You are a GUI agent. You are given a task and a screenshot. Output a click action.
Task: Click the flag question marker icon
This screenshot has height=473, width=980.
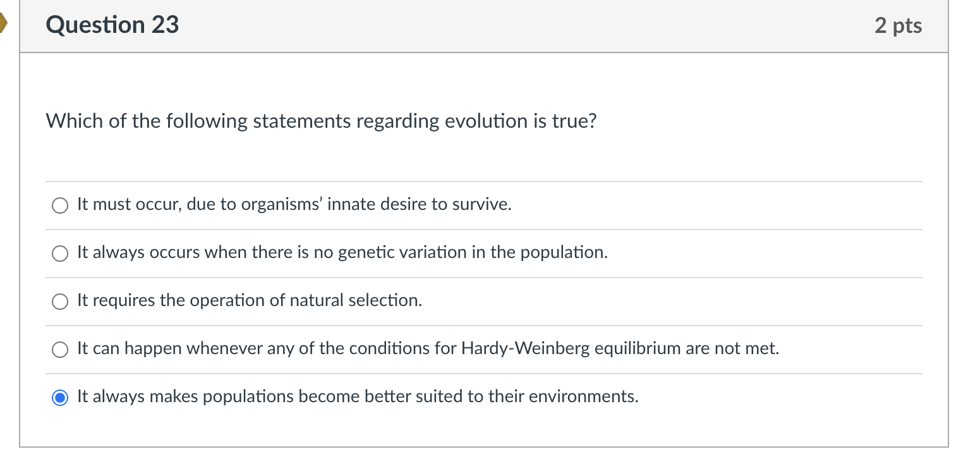pyautogui.click(x=3, y=25)
